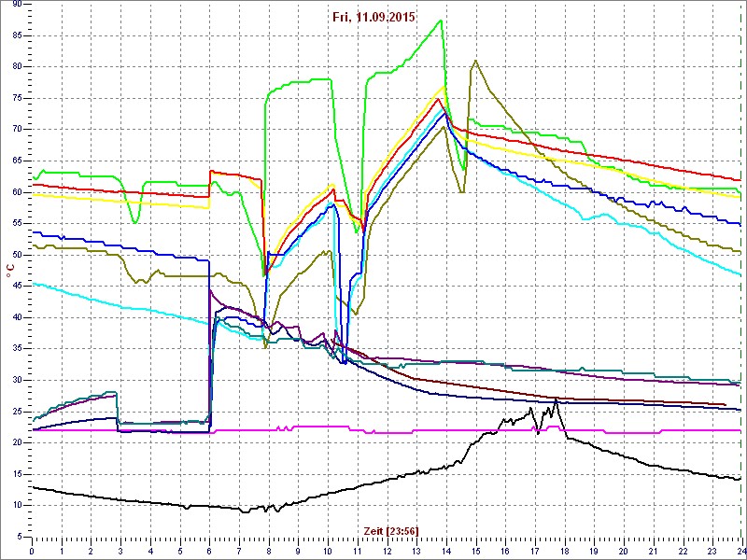Select the 80 label on the temperature axis

(17, 67)
